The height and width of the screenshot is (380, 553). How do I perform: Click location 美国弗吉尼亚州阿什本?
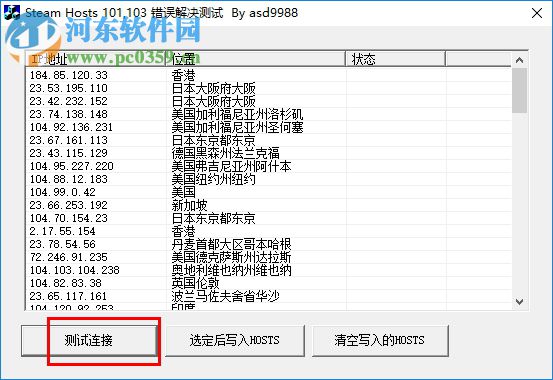tap(231, 166)
